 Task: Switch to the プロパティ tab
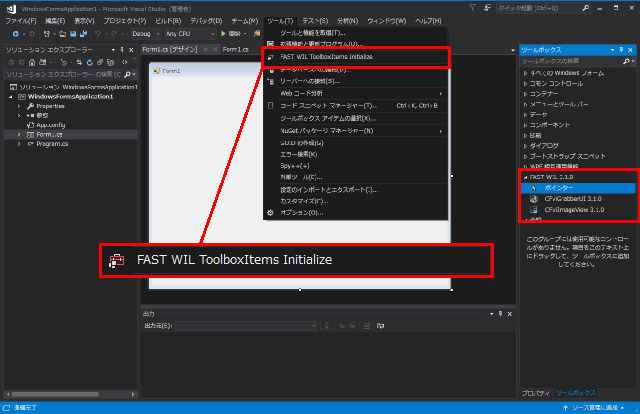pyautogui.click(x=535, y=393)
